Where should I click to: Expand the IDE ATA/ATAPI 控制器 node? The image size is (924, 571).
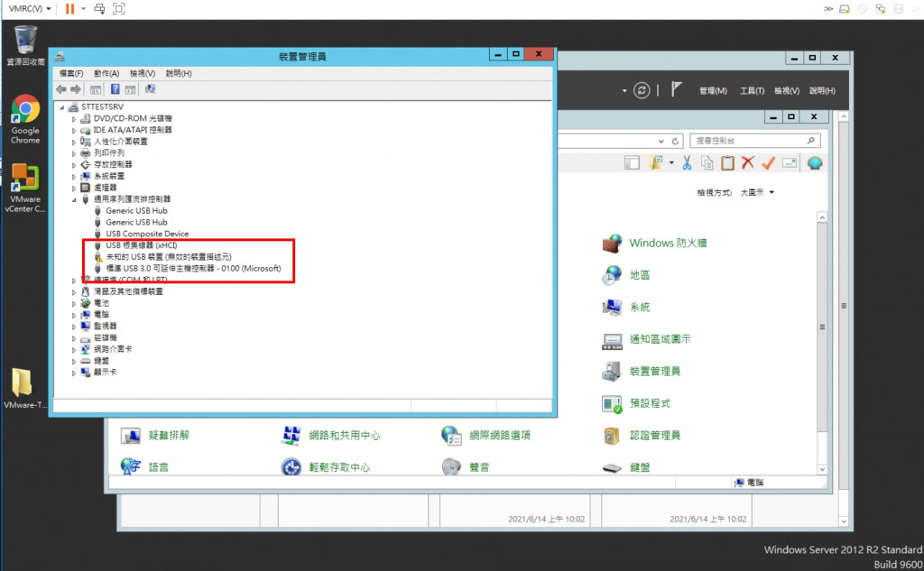(x=74, y=130)
